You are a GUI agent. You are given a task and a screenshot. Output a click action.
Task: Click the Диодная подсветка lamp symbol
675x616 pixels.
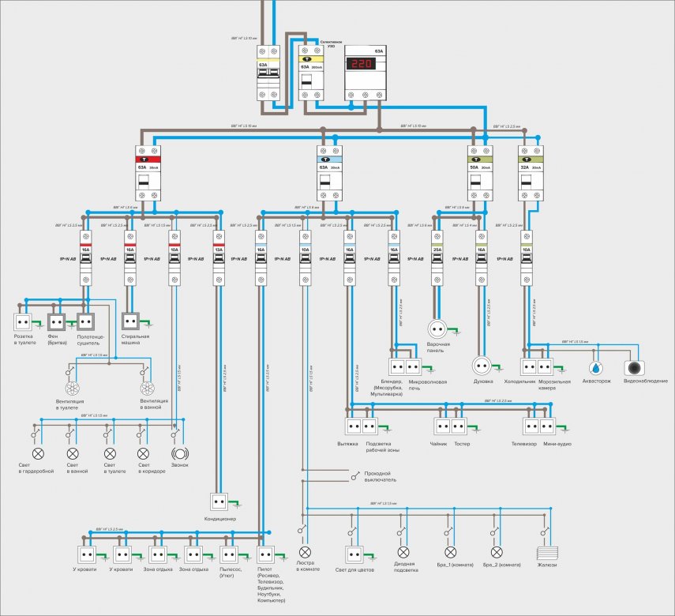pos(403,552)
